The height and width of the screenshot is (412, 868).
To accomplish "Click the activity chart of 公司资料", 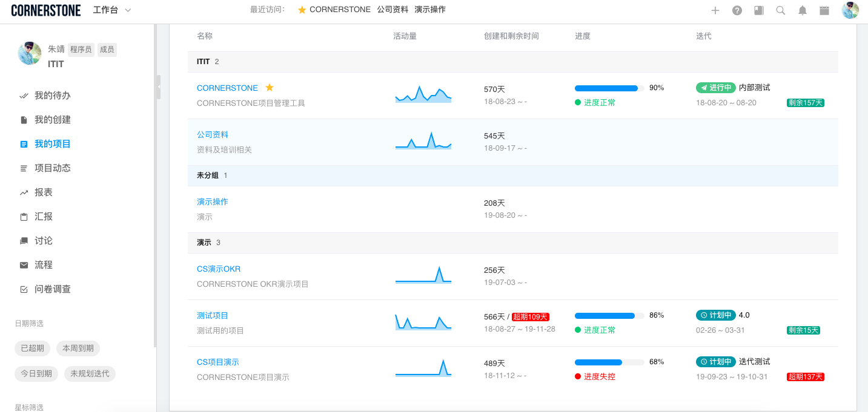I will click(x=423, y=140).
